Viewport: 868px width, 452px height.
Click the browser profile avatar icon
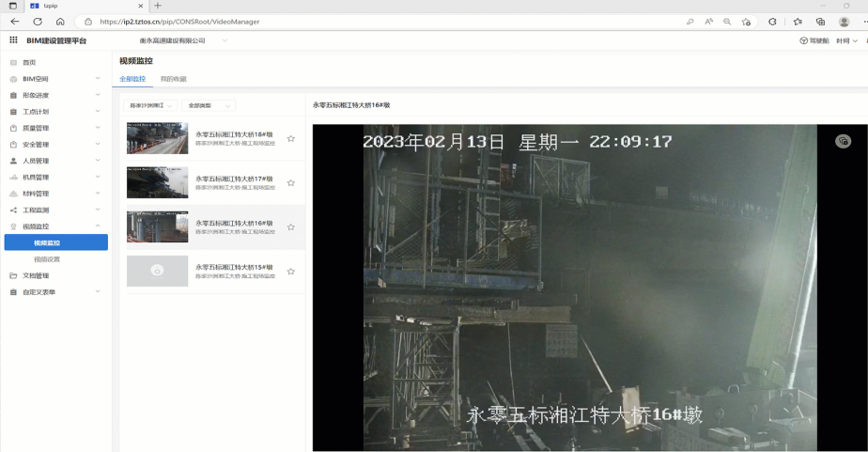point(844,22)
